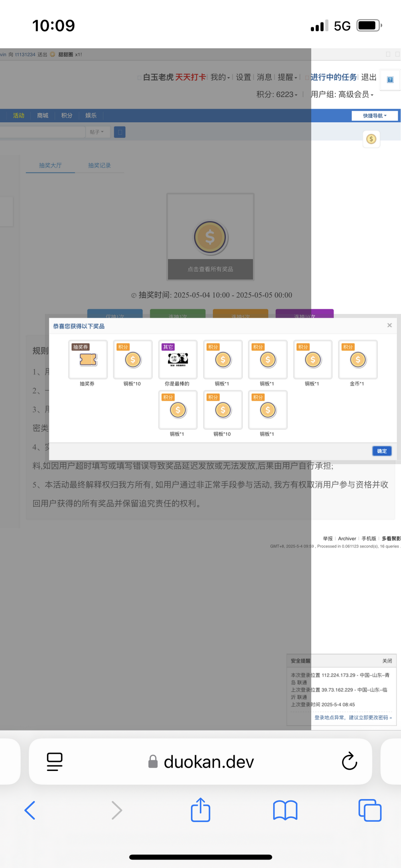Screen dimensions: 401x868
Task: Select the 抽奖券 lottery ticket prize
Action: (x=88, y=359)
